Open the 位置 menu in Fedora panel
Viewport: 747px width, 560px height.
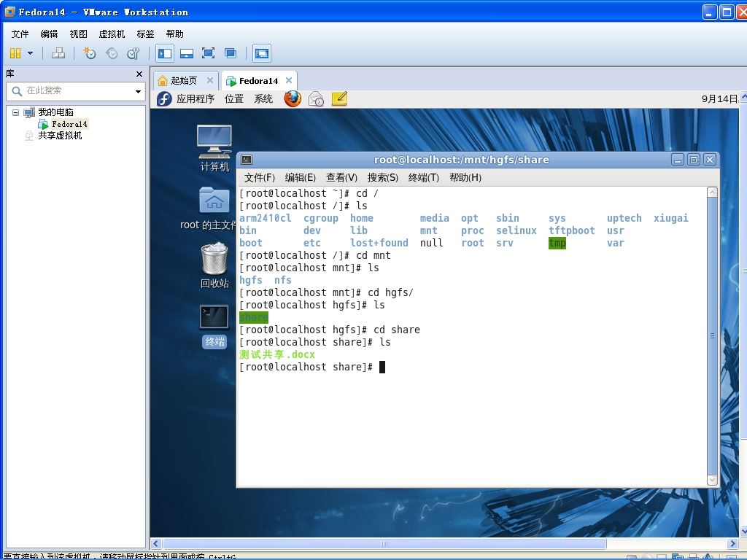234,98
